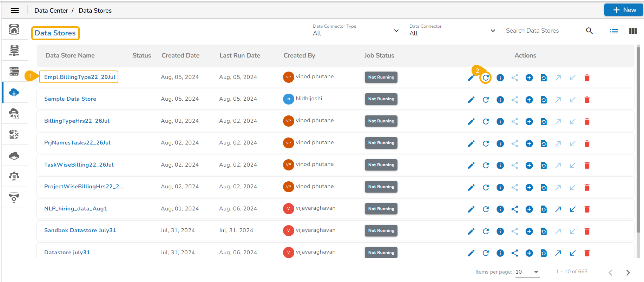Switch to grid card view
Screen dimensions: 644x282
(x=633, y=31)
